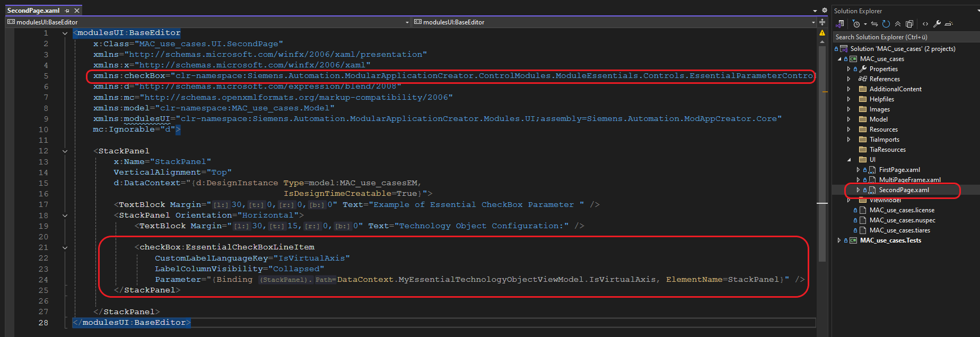
Task: Expand the Properties node
Action: coord(848,69)
